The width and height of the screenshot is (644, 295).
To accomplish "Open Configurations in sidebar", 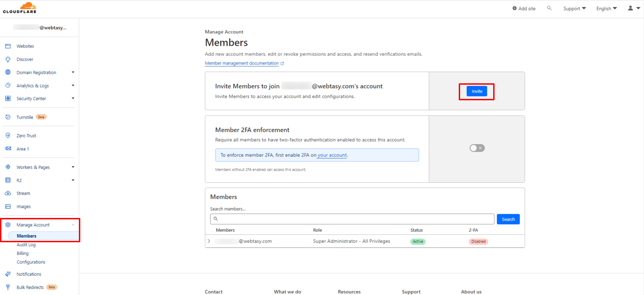I will coord(31,262).
